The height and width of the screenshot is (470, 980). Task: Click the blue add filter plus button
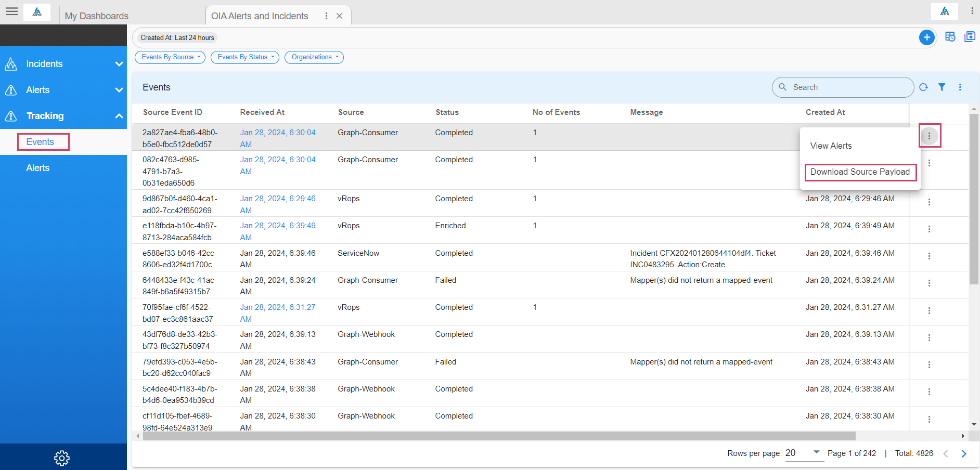[926, 37]
